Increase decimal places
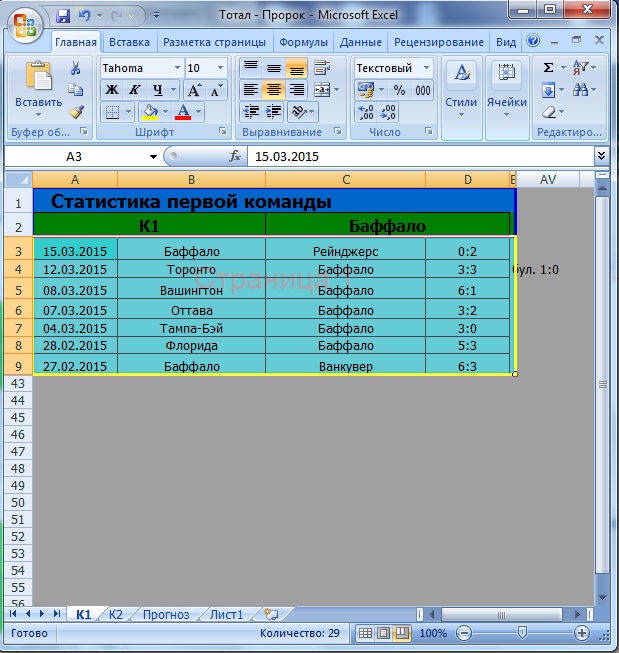This screenshot has width=619, height=653. pos(366,112)
